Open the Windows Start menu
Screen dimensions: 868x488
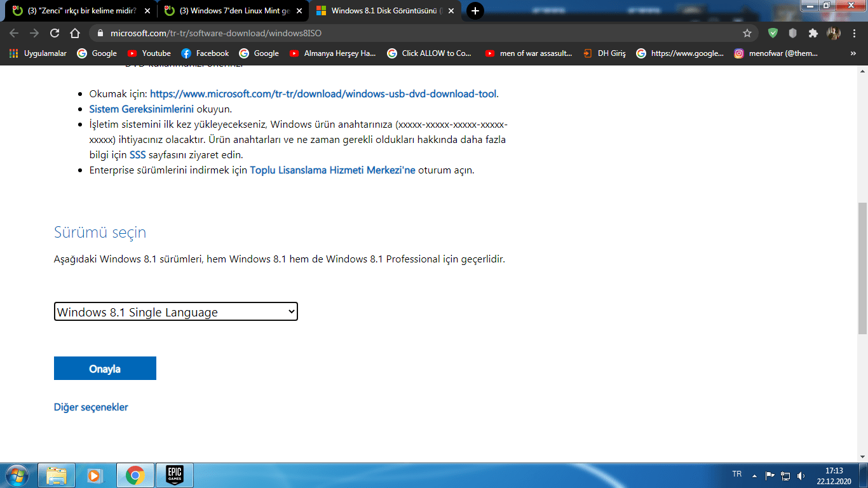[16, 475]
